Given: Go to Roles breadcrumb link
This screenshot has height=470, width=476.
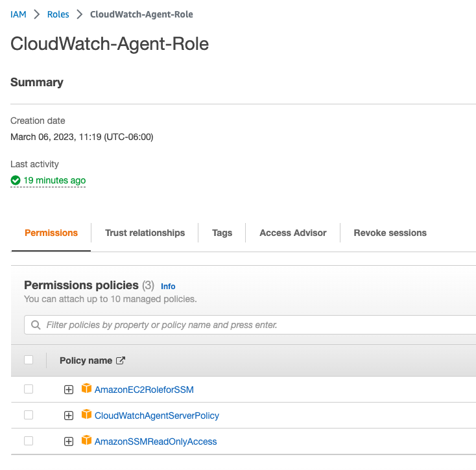Looking at the screenshot, I should (58, 14).
